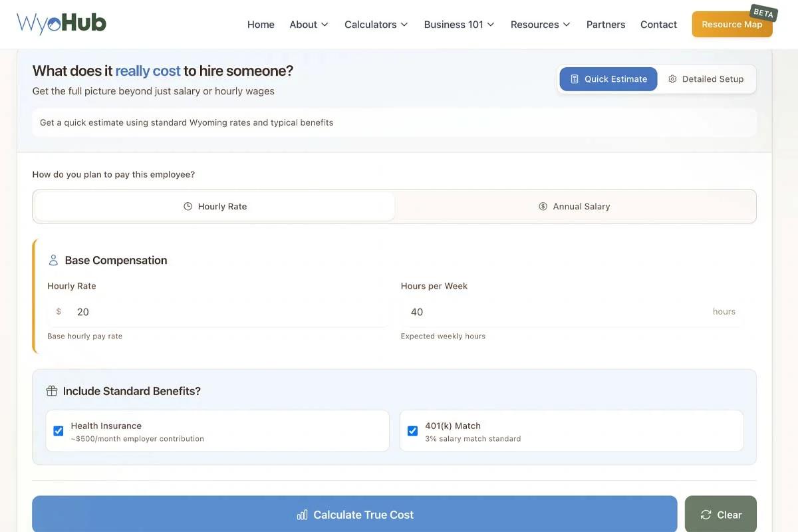Switch to Annual Salary pay type
Image resolution: width=798 pixels, height=532 pixels.
point(575,207)
